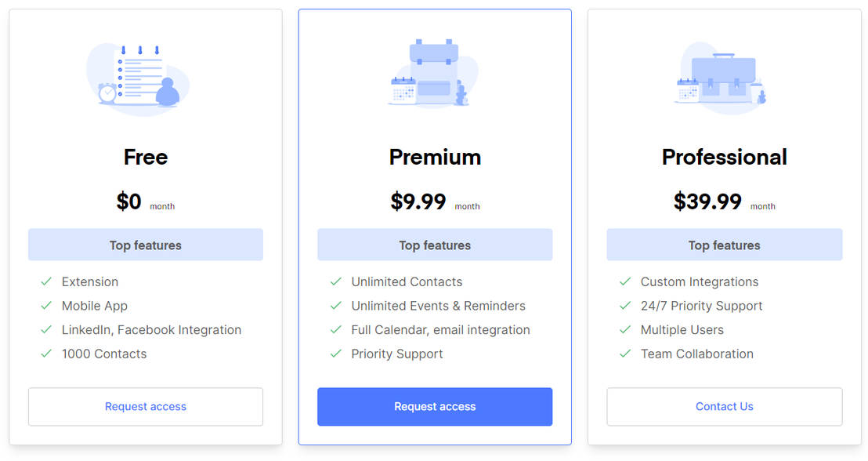Image resolution: width=868 pixels, height=461 pixels.
Task: Click the green checkmark next to Extension
Action: (46, 281)
